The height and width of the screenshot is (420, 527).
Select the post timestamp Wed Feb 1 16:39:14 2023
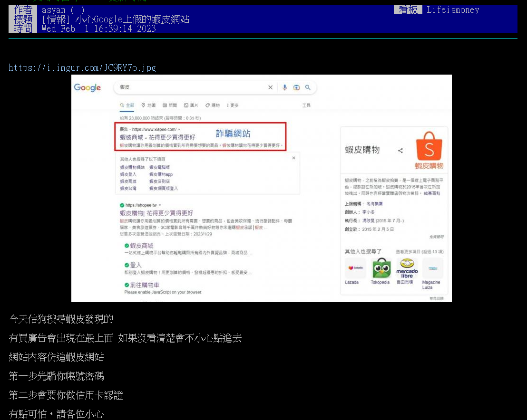99,29
